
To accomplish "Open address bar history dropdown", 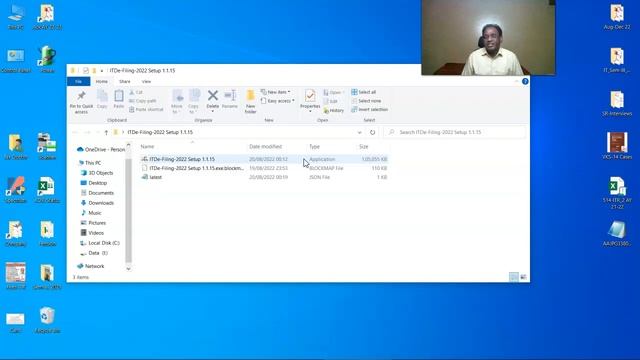I will (360, 132).
